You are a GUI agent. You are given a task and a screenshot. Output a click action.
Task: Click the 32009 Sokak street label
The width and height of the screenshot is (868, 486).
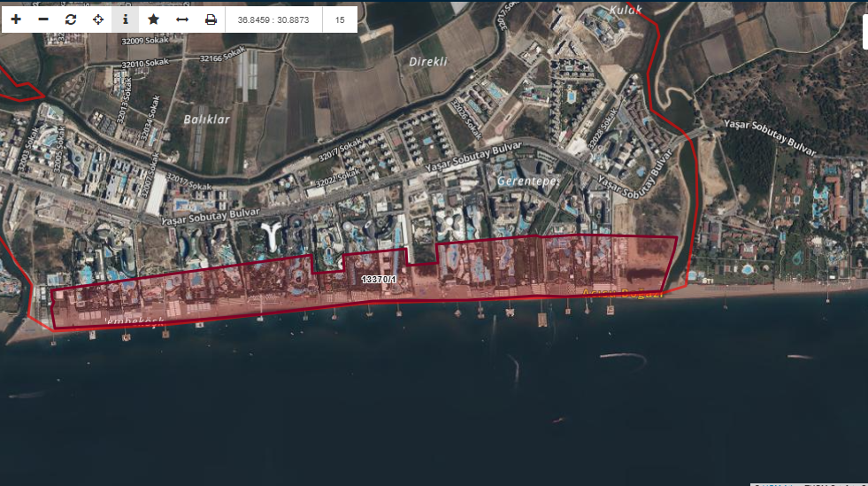145,41
